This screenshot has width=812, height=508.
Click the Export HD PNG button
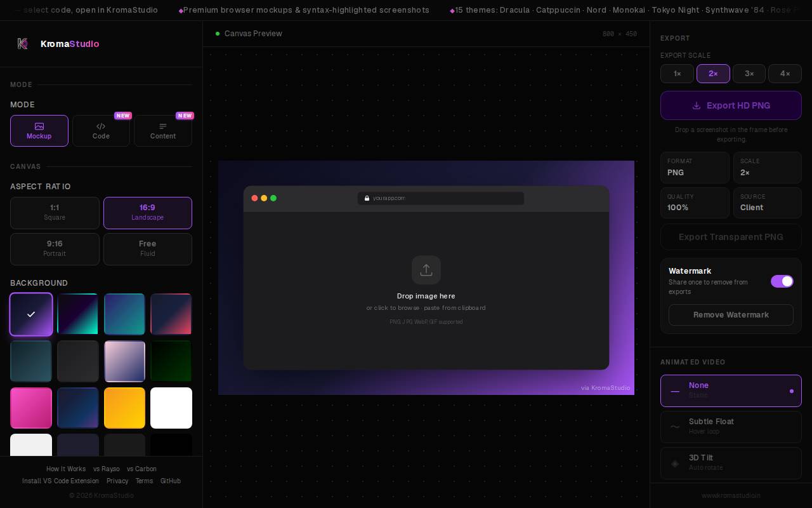point(731,105)
